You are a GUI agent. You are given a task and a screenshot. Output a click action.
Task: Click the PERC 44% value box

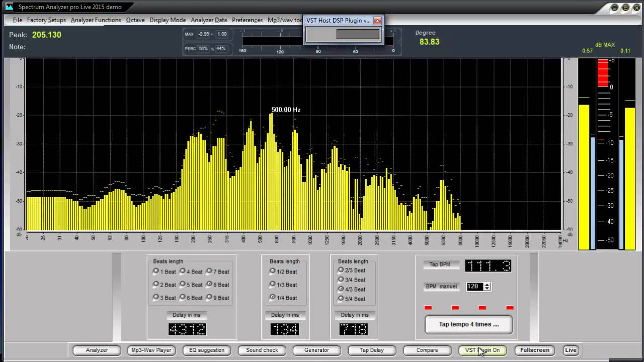tap(222, 49)
